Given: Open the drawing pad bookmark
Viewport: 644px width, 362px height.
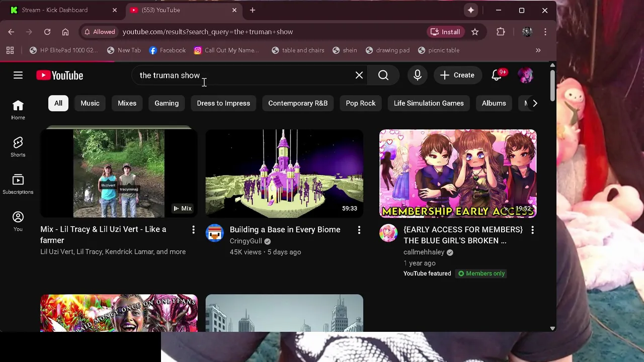Looking at the screenshot, I should (x=387, y=50).
